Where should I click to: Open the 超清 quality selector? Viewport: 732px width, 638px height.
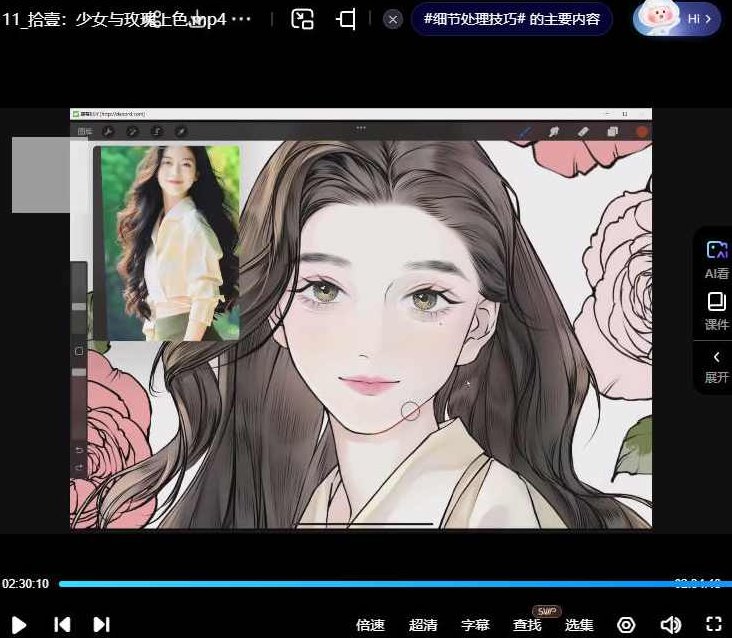pos(423,624)
